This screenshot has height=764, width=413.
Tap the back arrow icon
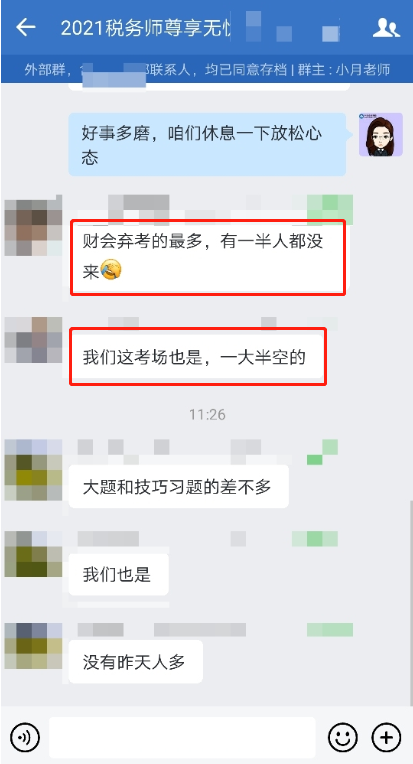[26, 28]
